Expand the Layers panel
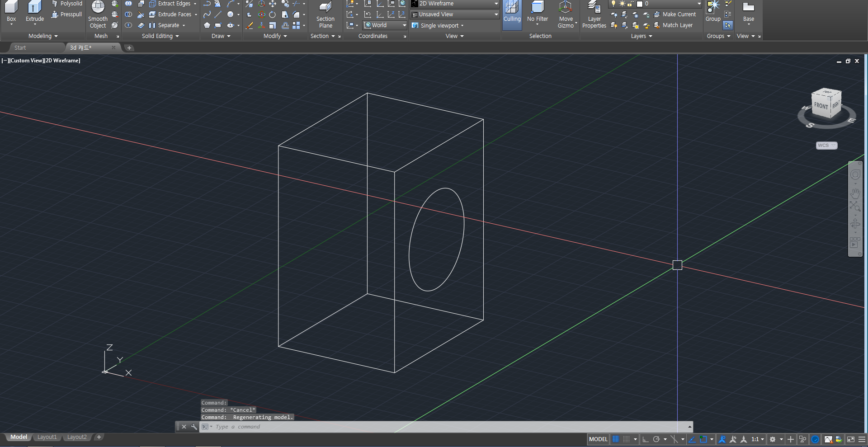The height and width of the screenshot is (447, 868). 641,36
